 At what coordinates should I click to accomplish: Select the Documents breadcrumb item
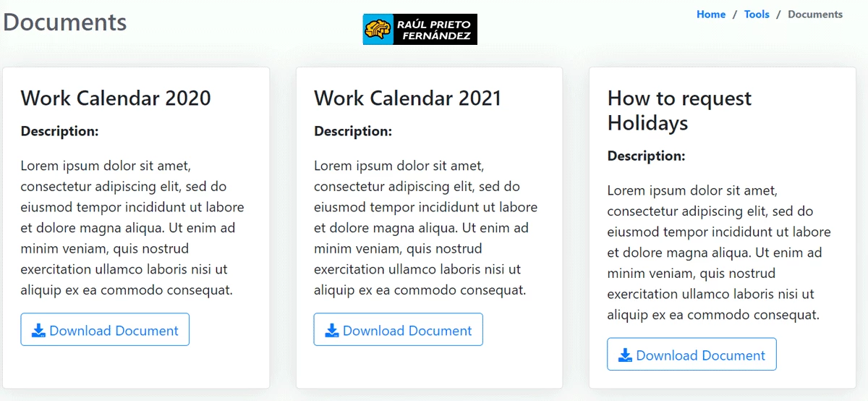tap(814, 14)
